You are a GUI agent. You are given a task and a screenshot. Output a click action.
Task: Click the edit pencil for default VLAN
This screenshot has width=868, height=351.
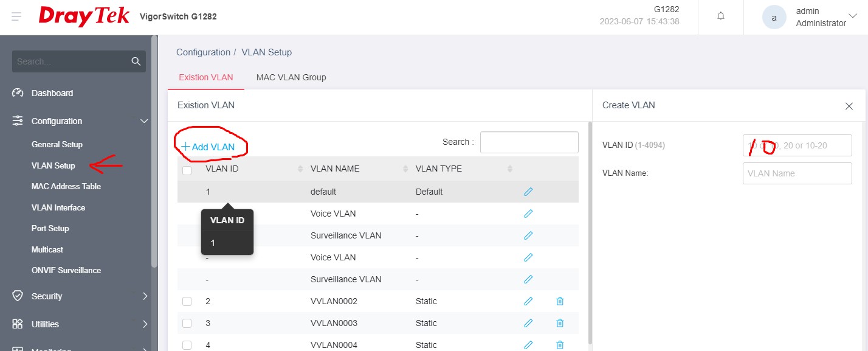click(528, 192)
